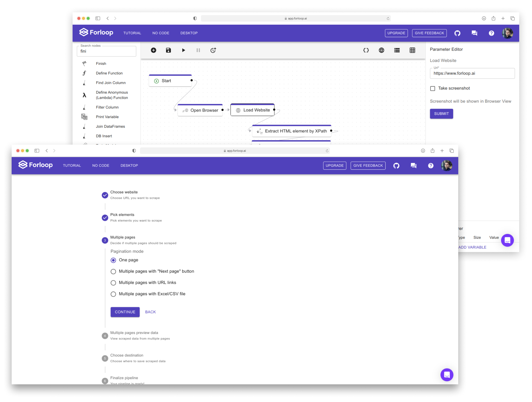Click UPGRADE in the back window
Screen dimensions: 532x402
(396, 33)
